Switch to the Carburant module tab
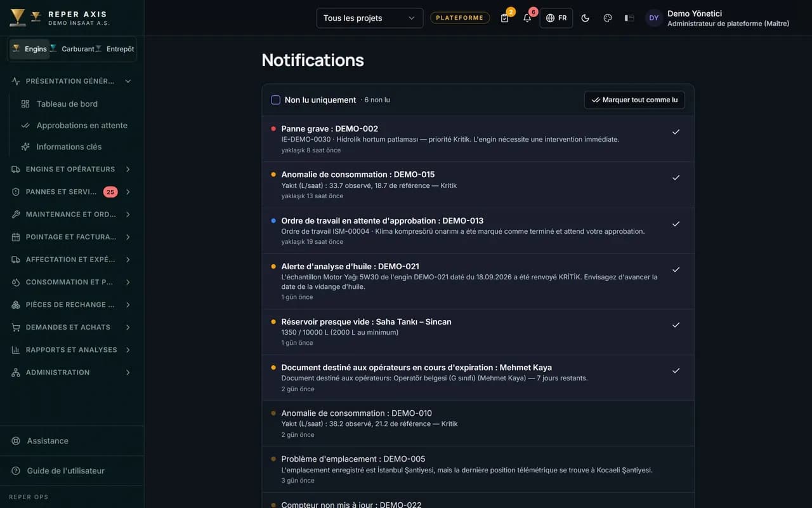Image resolution: width=812 pixels, height=508 pixels. coord(72,49)
